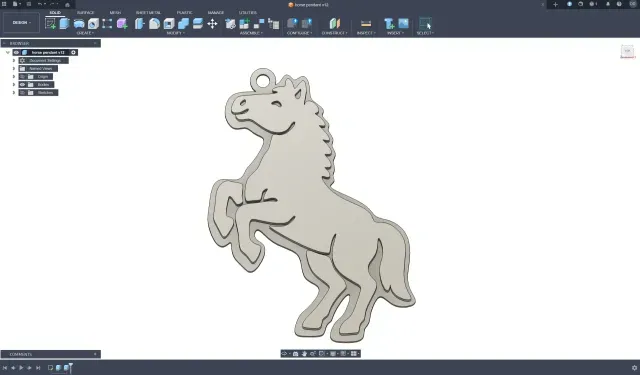
Task: Activate radio button beside horse pendant v12
Action: click(73, 52)
